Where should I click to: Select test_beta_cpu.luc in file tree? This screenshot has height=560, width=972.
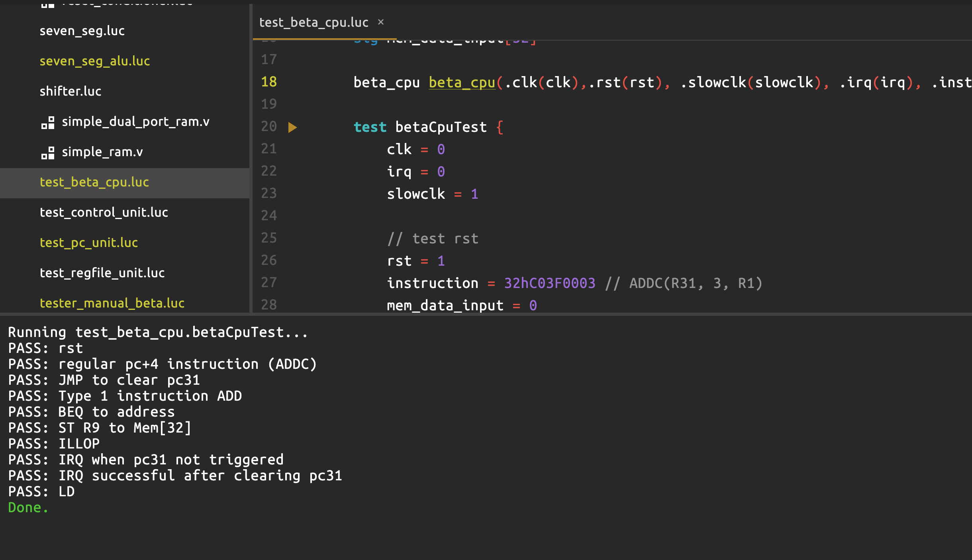coord(94,182)
